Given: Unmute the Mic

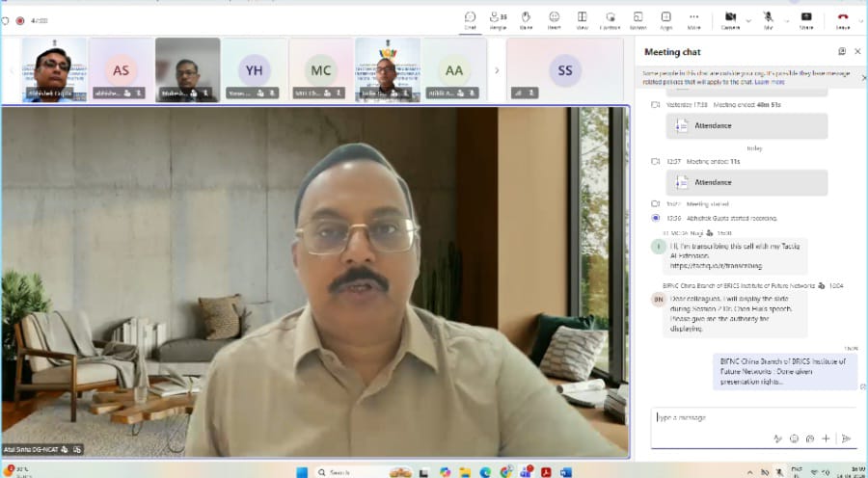Looking at the screenshot, I should (x=769, y=20).
